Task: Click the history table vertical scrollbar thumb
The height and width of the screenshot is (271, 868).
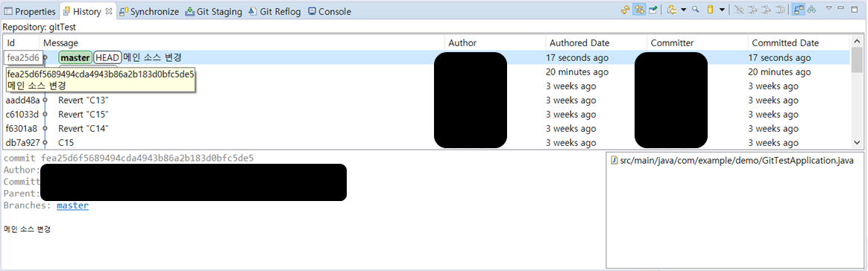Action: click(856, 60)
